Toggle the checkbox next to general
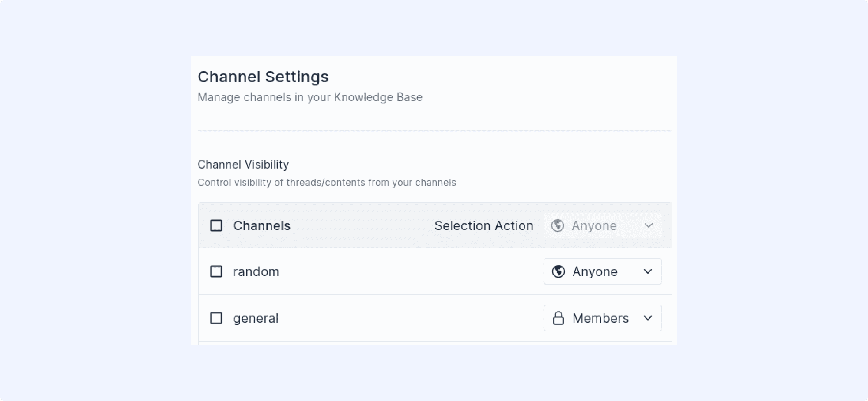This screenshot has width=868, height=401. click(216, 318)
